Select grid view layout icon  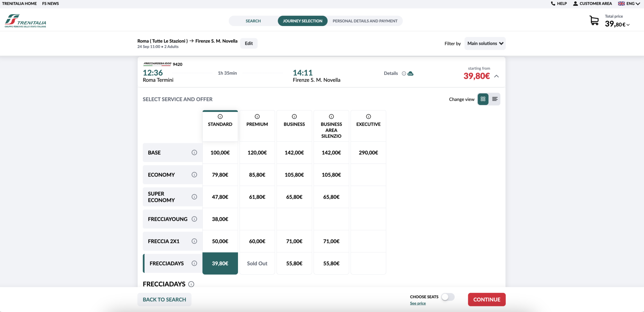click(x=483, y=99)
